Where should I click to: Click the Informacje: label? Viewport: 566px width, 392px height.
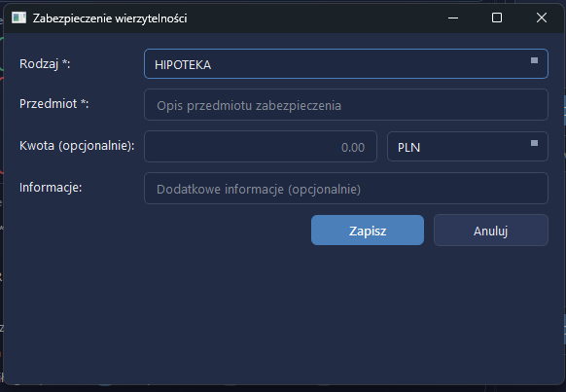coord(51,188)
